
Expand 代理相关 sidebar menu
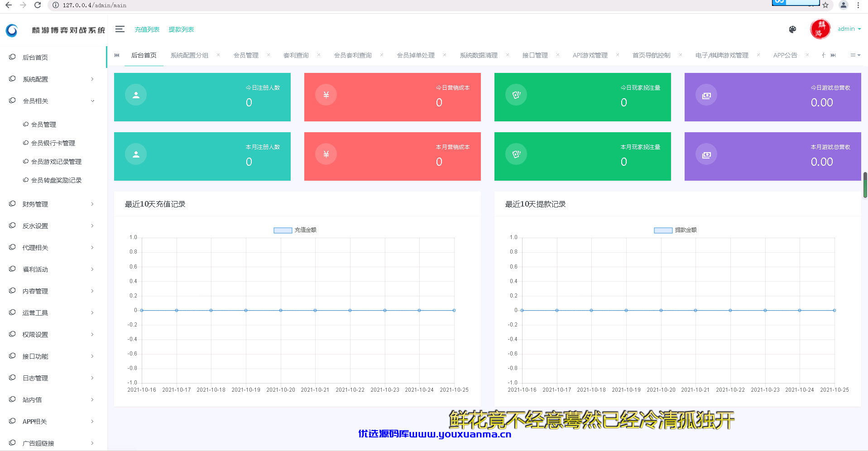(53, 247)
